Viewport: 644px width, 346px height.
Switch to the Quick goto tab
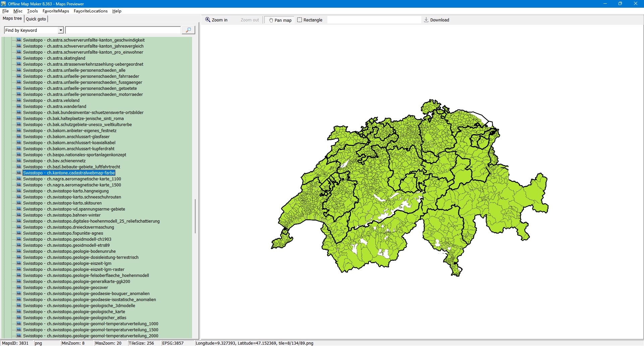(x=36, y=19)
